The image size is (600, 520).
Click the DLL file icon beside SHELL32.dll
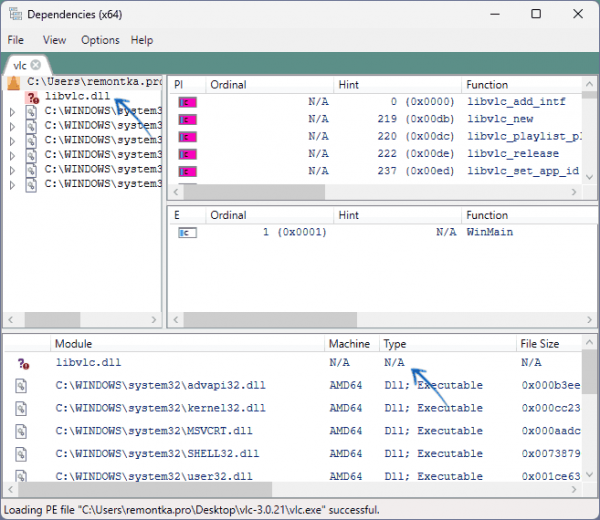click(x=21, y=454)
